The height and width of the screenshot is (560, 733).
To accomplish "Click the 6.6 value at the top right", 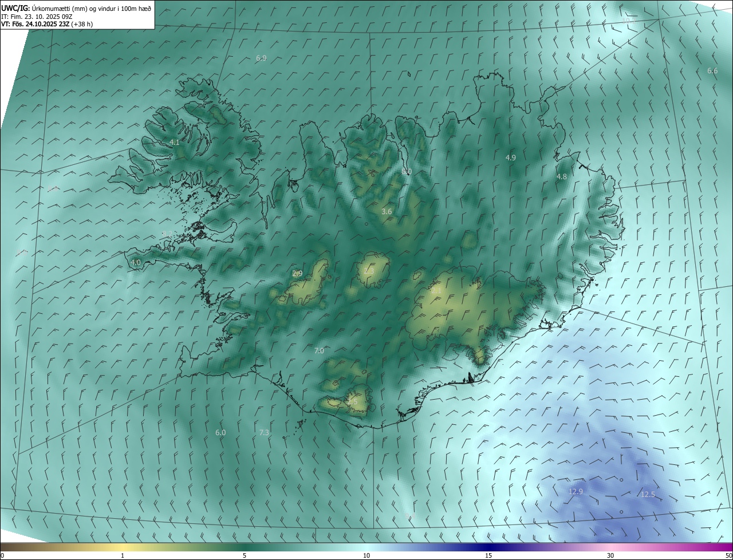I will click(712, 70).
